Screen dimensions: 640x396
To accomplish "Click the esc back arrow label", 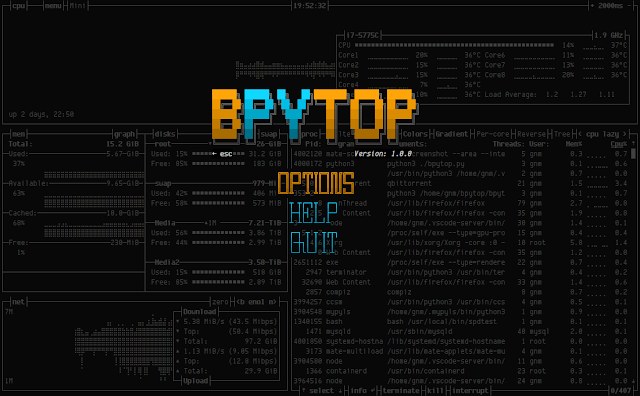I will coord(222,154).
